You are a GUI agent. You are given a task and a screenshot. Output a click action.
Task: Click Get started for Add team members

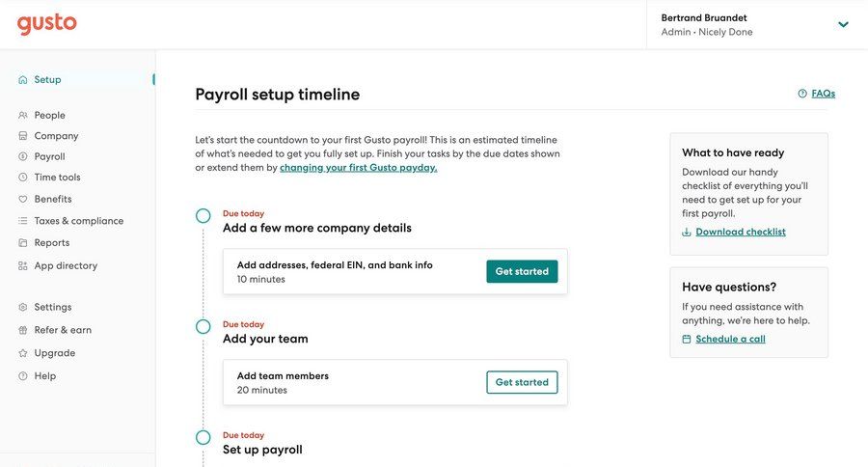522,383
